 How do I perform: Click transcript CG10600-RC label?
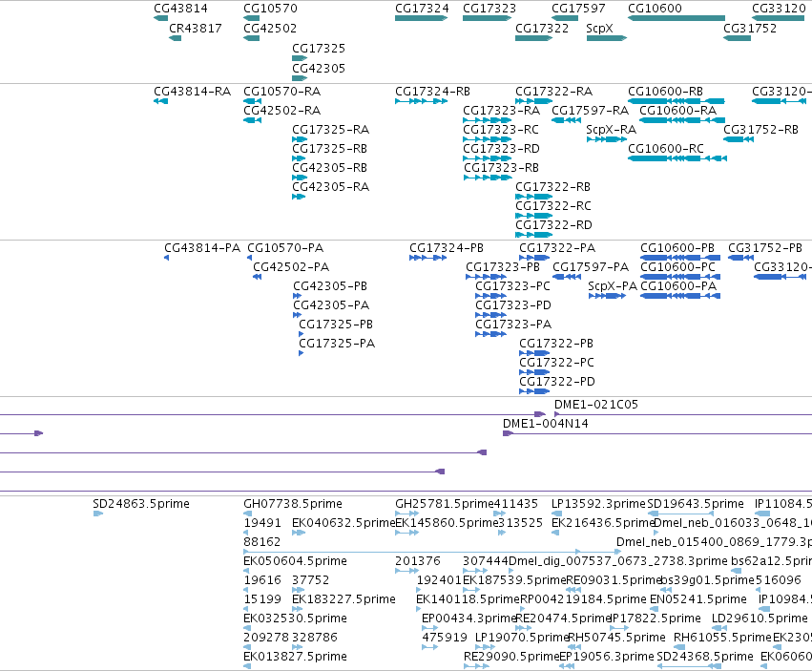coord(666,149)
